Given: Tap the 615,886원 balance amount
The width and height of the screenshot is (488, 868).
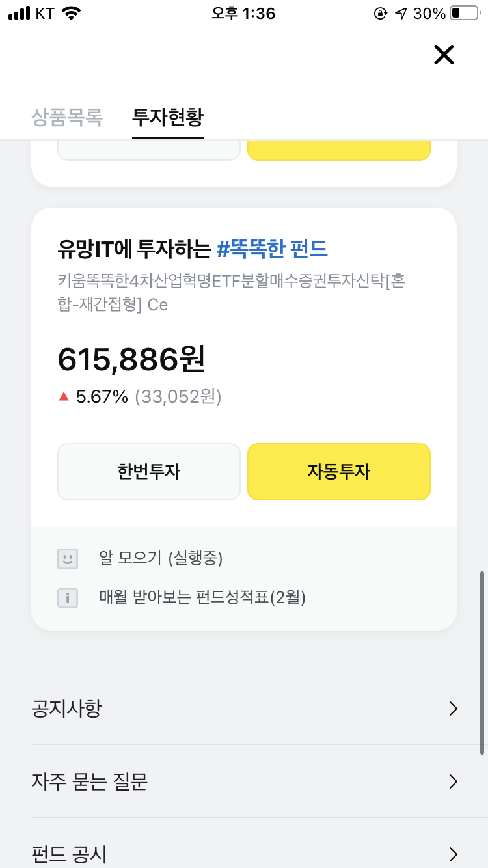Looking at the screenshot, I should 131,359.
